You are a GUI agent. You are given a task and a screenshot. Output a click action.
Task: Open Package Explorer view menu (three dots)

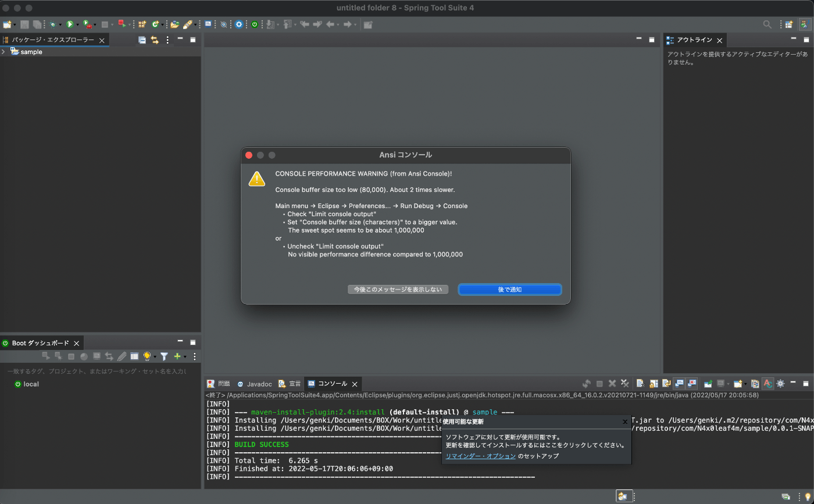pos(167,40)
